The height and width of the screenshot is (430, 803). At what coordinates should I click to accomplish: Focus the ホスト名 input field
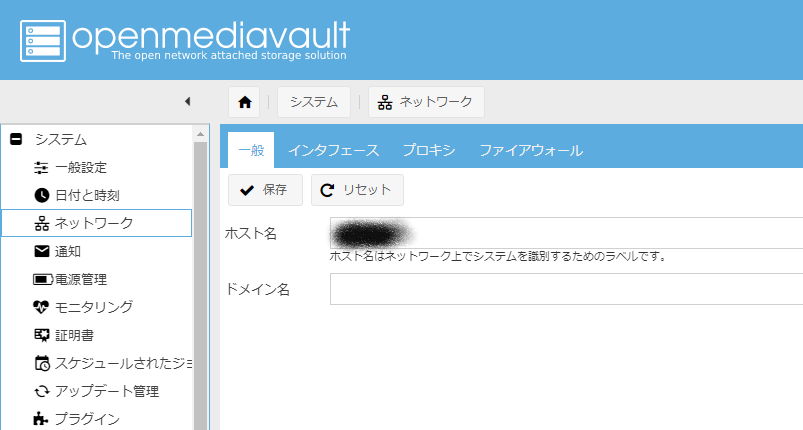click(x=566, y=233)
